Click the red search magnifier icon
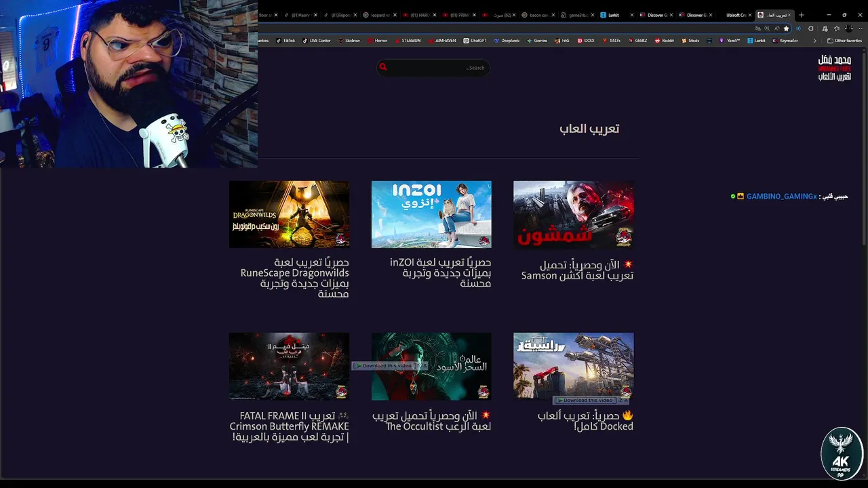 point(383,67)
